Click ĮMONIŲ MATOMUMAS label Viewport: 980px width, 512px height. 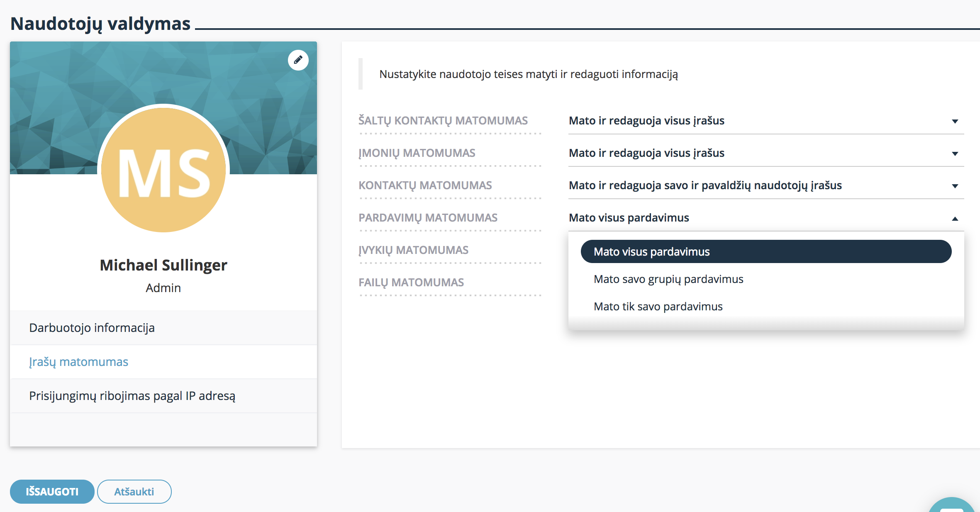417,153
